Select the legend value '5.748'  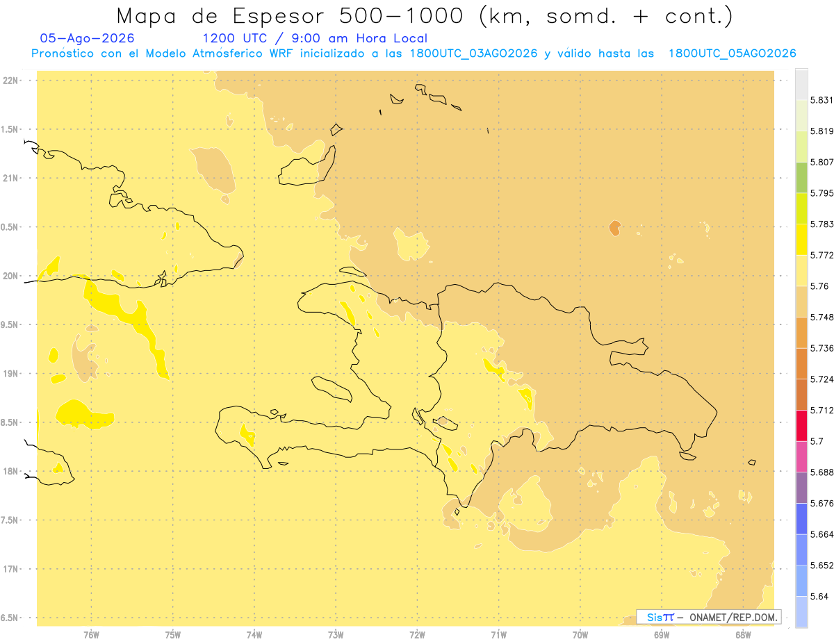(821, 317)
